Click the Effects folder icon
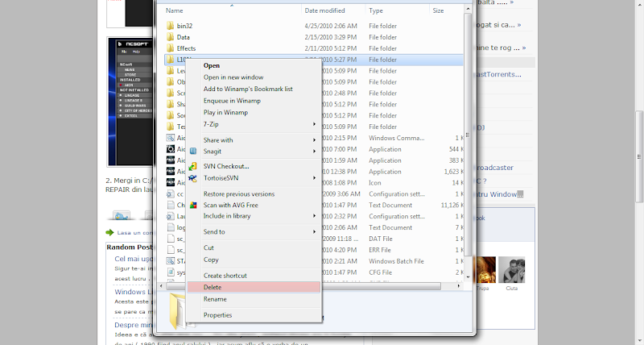 tap(171, 48)
